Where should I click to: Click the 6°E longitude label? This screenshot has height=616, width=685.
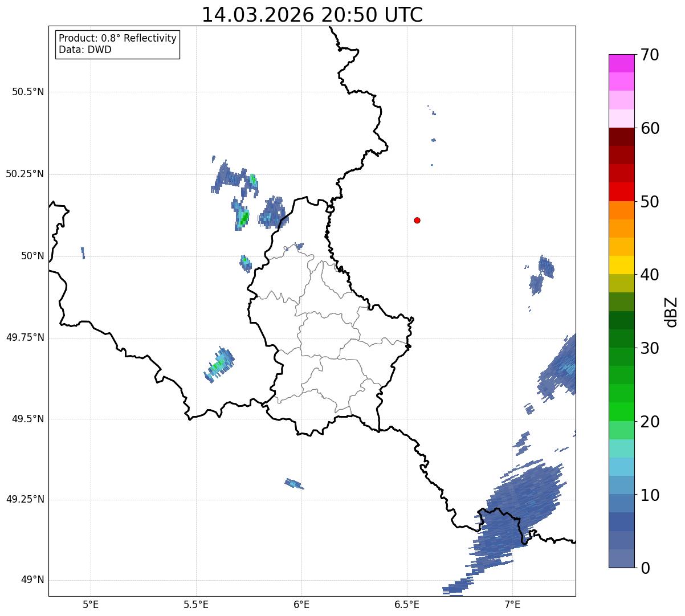point(301,605)
